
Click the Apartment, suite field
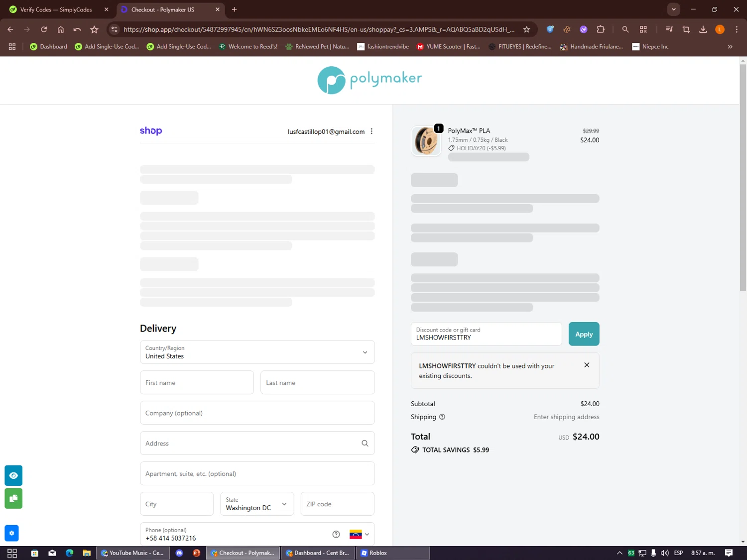[x=257, y=473]
